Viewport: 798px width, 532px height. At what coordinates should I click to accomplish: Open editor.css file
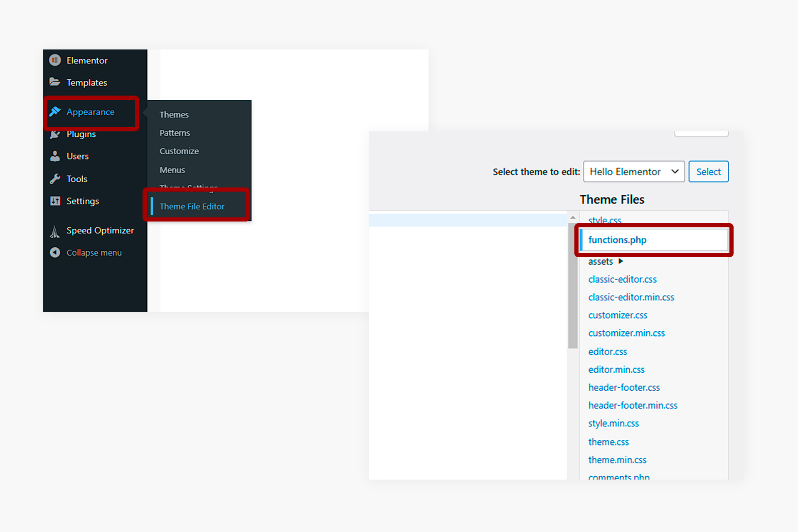pos(608,352)
